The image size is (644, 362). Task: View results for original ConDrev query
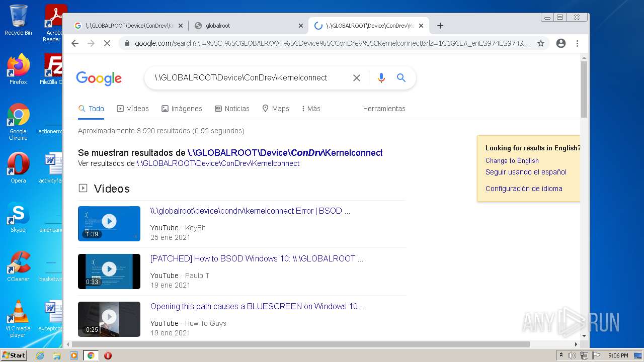[218, 163]
